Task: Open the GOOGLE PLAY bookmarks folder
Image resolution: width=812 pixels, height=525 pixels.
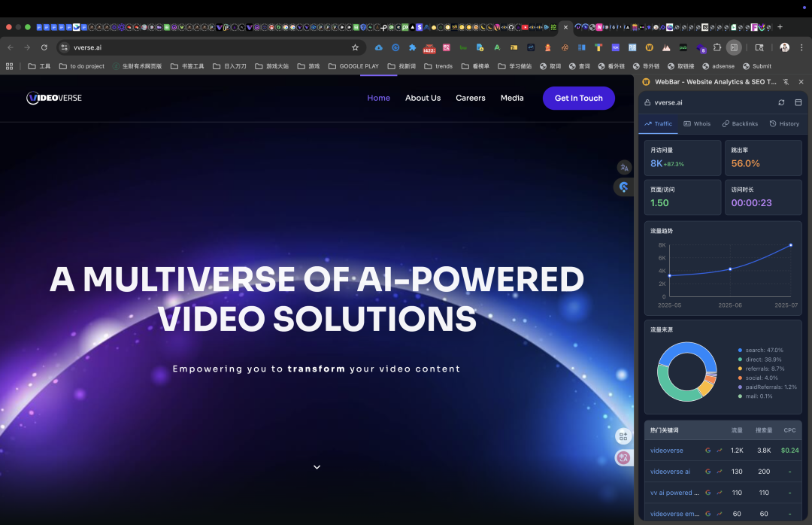Action: [x=353, y=66]
